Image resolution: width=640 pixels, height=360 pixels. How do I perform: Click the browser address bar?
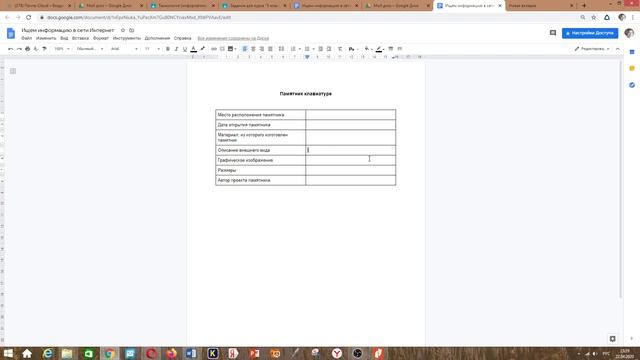click(306, 18)
